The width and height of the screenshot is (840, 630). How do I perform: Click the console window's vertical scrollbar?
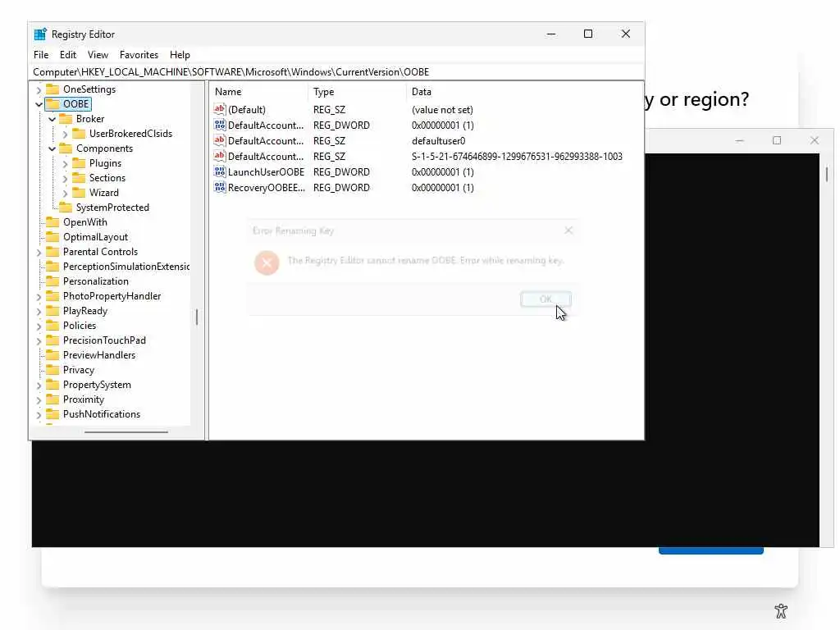coord(827,174)
